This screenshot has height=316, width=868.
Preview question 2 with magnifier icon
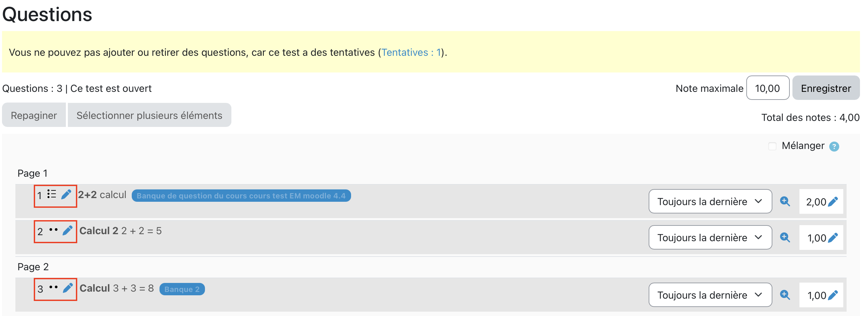coord(785,237)
